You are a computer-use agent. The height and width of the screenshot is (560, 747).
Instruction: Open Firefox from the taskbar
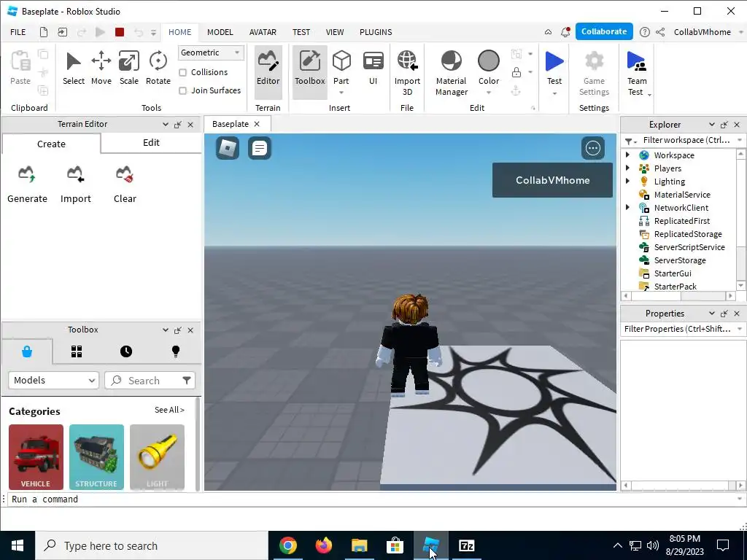[x=323, y=545]
